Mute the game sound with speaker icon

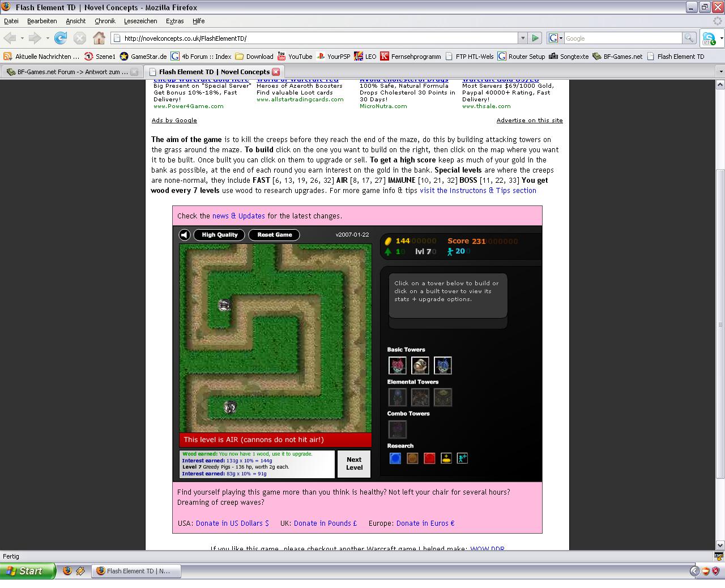pos(185,235)
